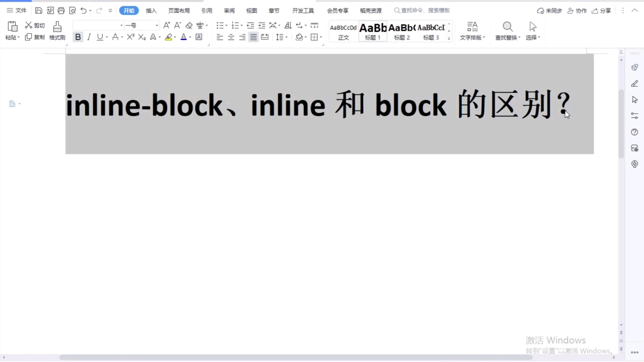Click the 未同步 sync status button
Viewport: 644px width, 362px height.
(x=549, y=11)
